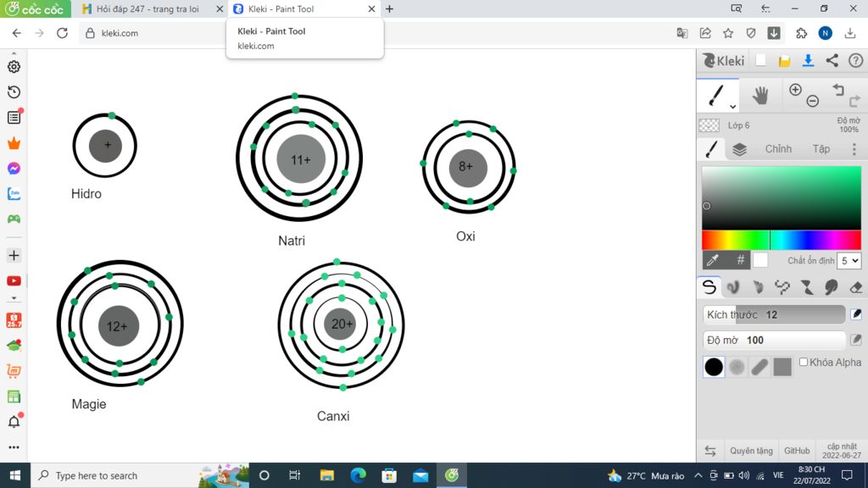Open browser history in sidebar
Image resolution: width=868 pixels, height=488 pixels.
14,91
